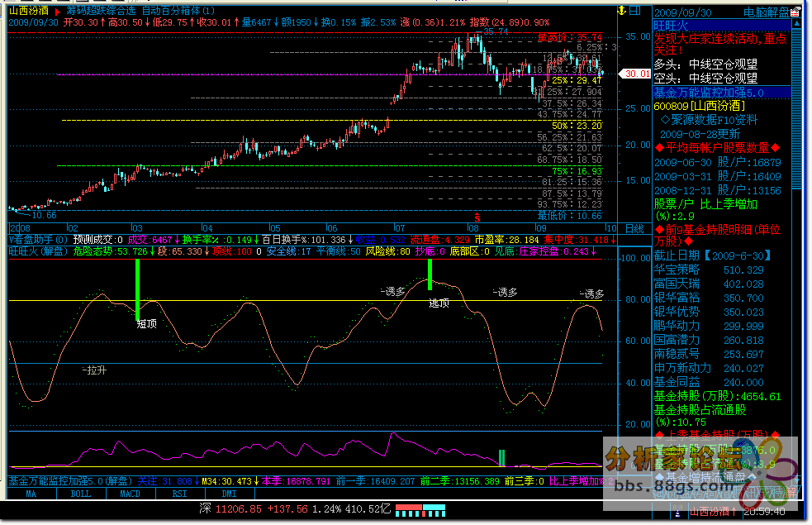
Task: Click the green 逃顶 signal bar
Action: [430, 274]
